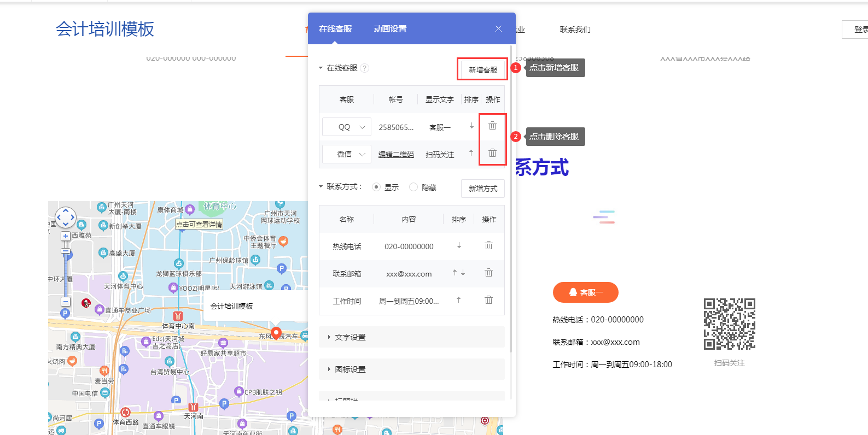Click xxx@xxx.com content cell in dialog

[409, 274]
